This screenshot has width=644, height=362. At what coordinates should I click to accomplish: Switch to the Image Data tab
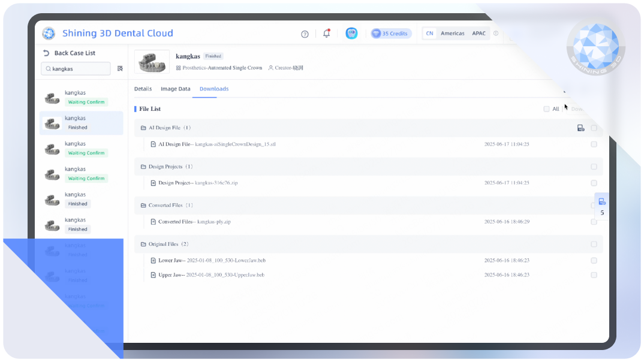tap(176, 89)
